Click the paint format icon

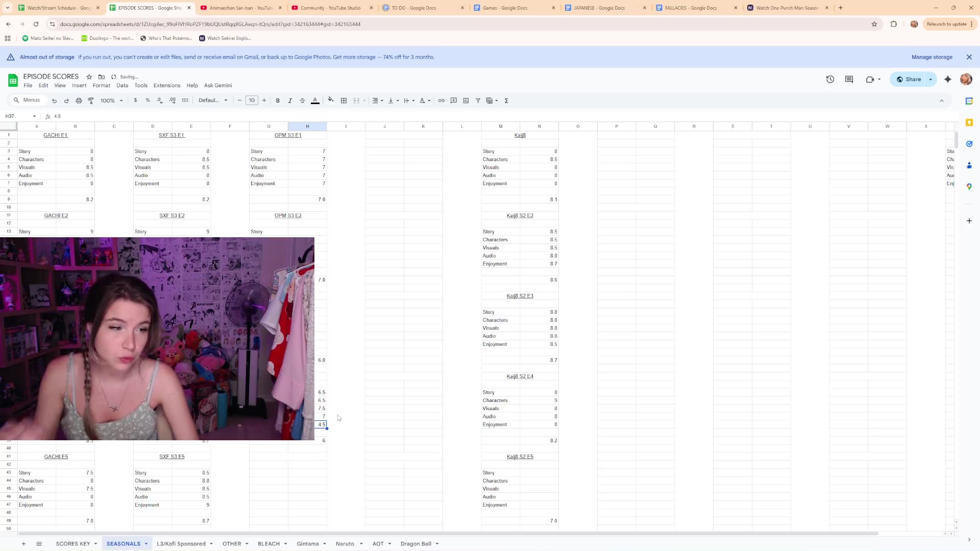tap(91, 101)
